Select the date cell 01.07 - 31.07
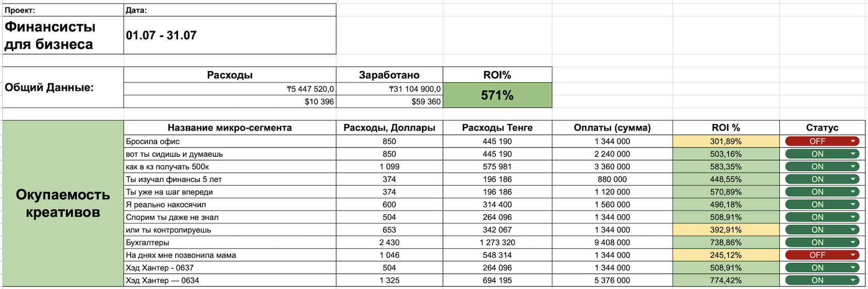Screen dimensions: 868x289 [x=230, y=35]
